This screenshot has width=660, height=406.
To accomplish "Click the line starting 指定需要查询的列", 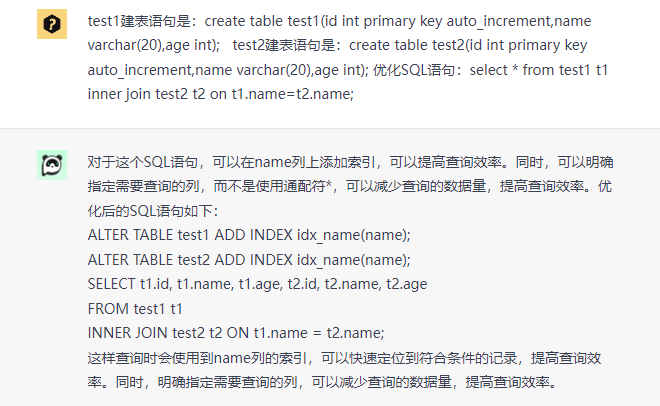I will tap(349, 186).
